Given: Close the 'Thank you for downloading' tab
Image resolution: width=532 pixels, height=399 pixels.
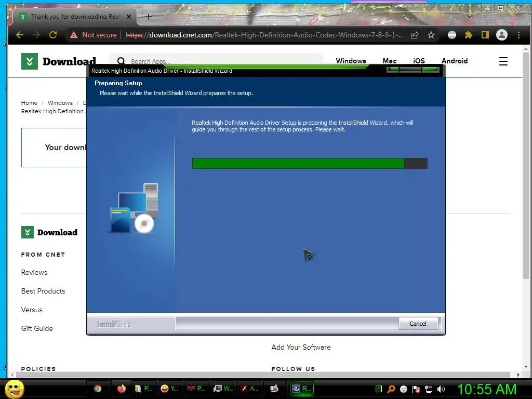Looking at the screenshot, I should [129, 16].
